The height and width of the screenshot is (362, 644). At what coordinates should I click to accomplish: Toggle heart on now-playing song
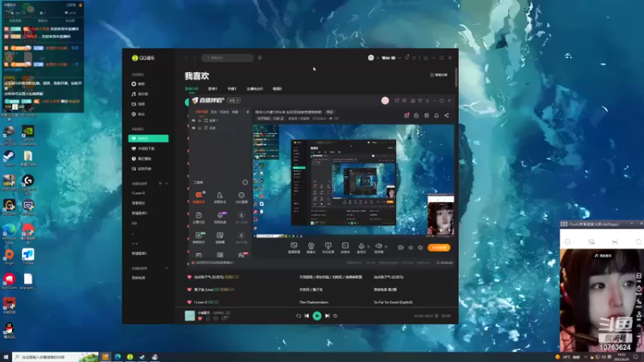(200, 319)
